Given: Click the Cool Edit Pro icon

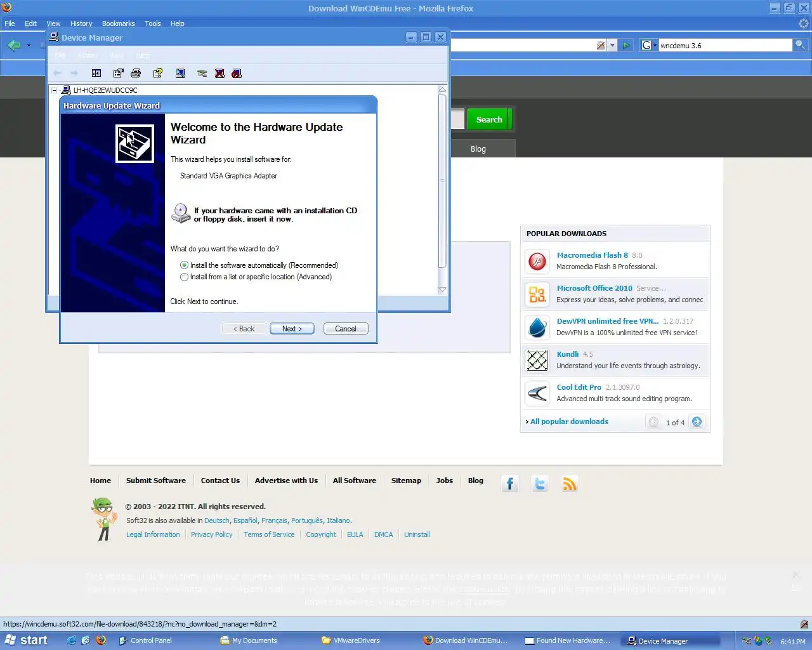Looking at the screenshot, I should (537, 393).
